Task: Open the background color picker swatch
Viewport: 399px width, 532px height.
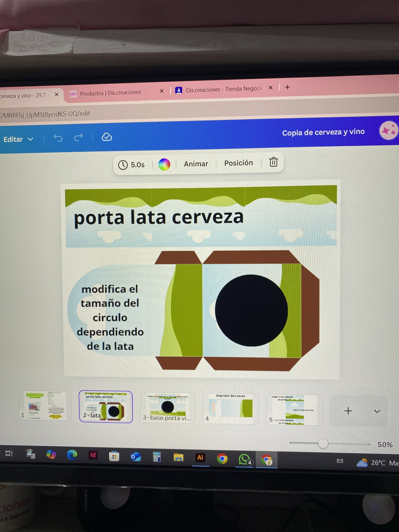Action: click(164, 164)
